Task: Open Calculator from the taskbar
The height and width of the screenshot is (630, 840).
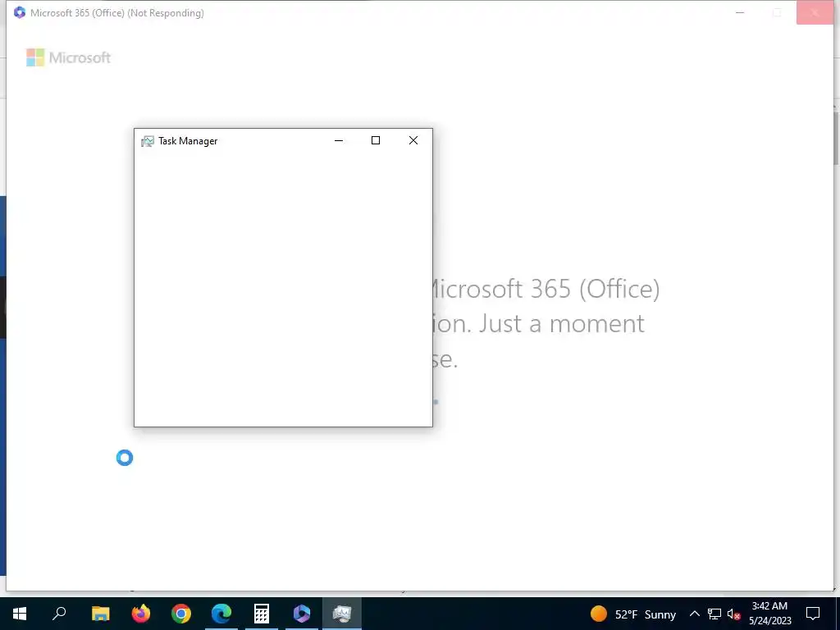Action: click(262, 614)
